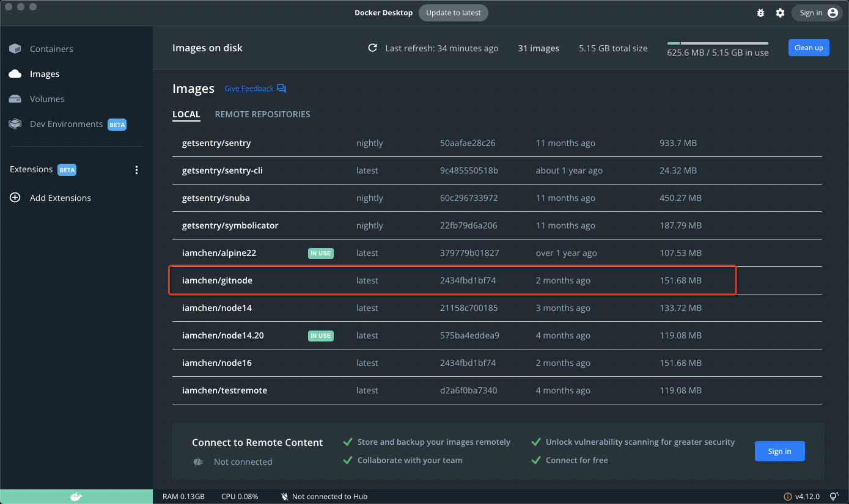The height and width of the screenshot is (504, 849).
Task: Click the Containers sidebar icon
Action: coord(15,49)
